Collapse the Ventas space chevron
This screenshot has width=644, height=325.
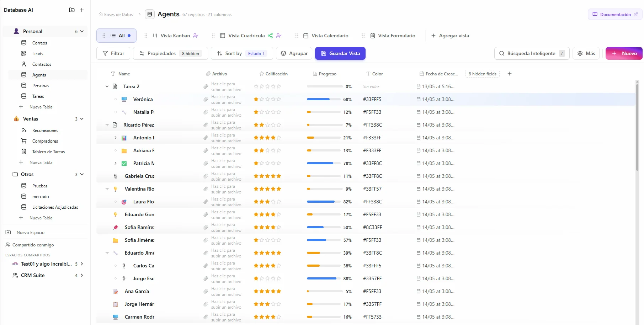coord(82,119)
